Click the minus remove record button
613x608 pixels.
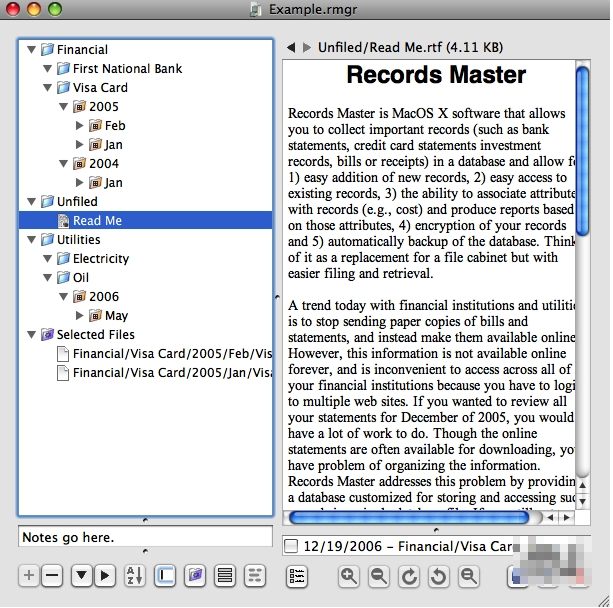[x=52, y=576]
